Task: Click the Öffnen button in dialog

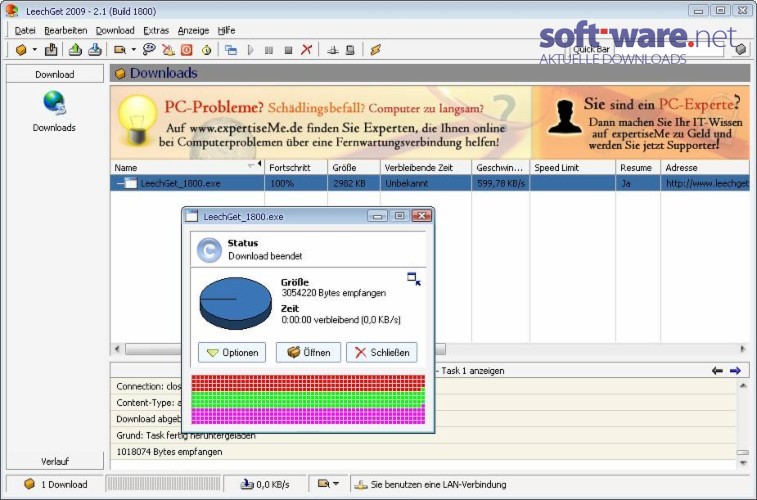Action: 308,352
